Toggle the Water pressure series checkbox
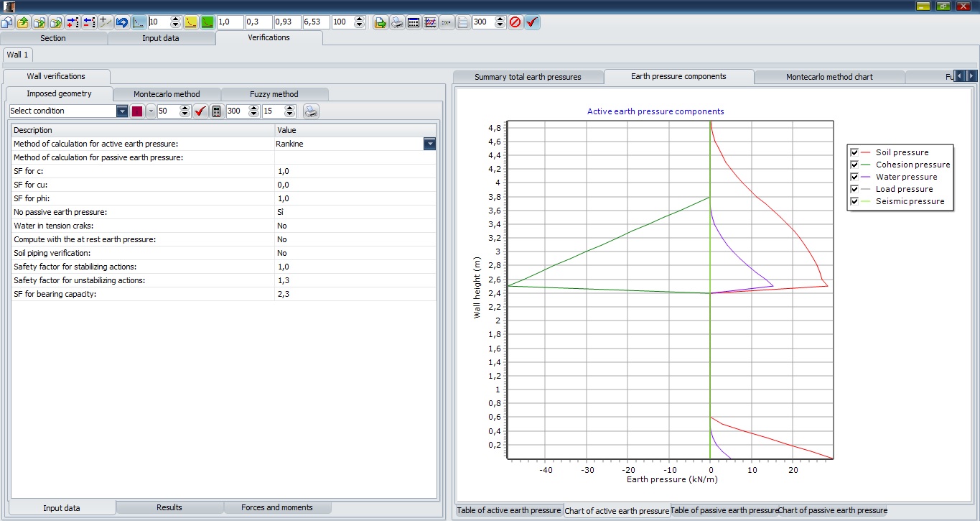Screen dimensions: 980x521 [x=854, y=177]
